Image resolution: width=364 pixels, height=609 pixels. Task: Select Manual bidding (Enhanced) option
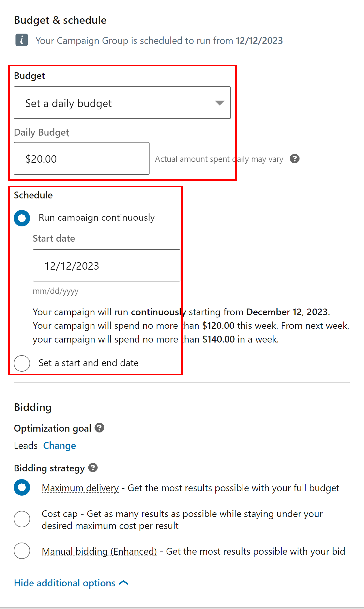click(22, 551)
